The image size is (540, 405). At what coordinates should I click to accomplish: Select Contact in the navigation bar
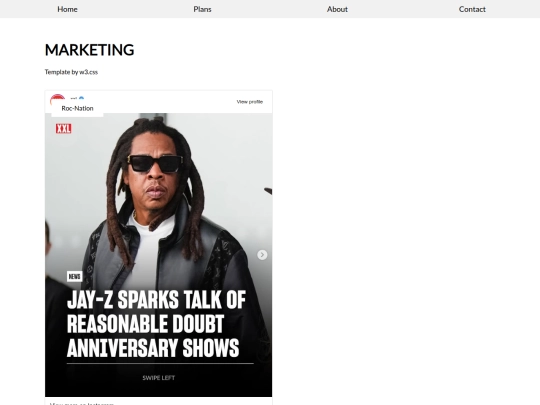point(472,9)
